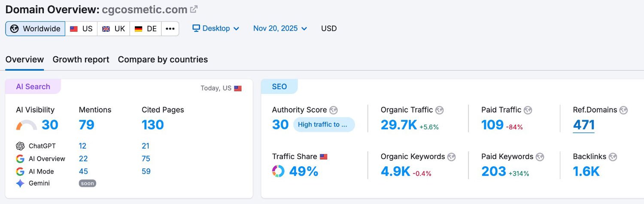Click the Traffic Share donut chart icon
Screen dimensions: 644x204
(278, 171)
